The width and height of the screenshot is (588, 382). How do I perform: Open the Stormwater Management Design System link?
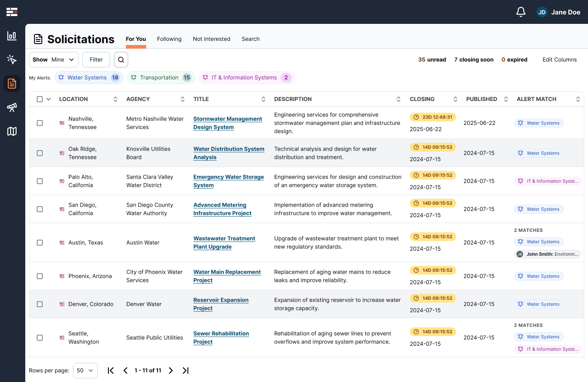(x=227, y=123)
